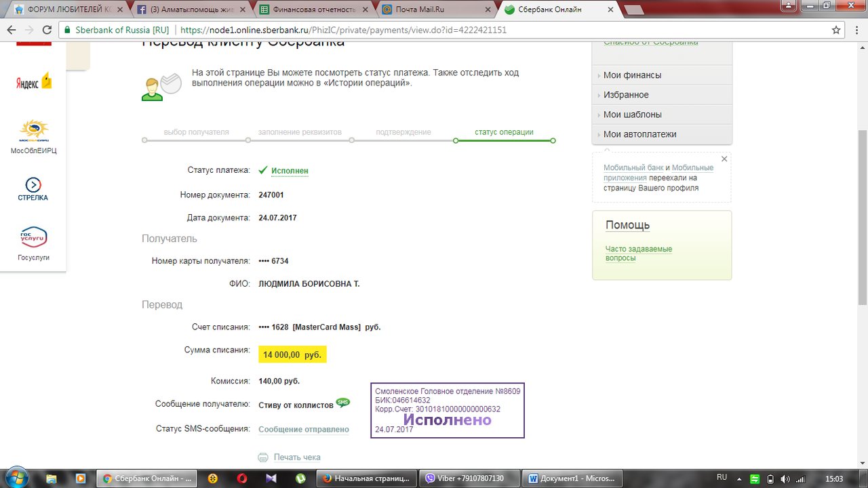The height and width of the screenshot is (488, 868).
Task: Open Мобильный банк link
Action: click(633, 167)
